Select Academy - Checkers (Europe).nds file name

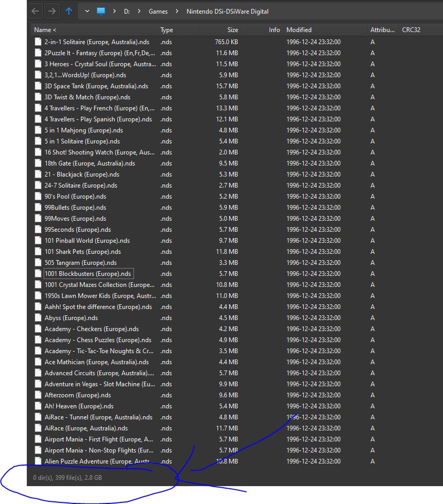(91, 329)
